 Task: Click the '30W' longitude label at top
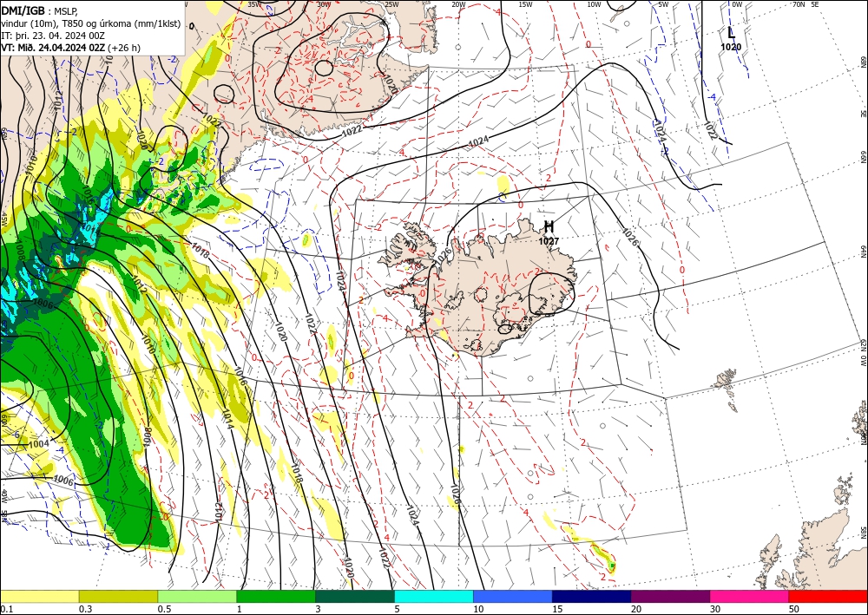[324, 4]
